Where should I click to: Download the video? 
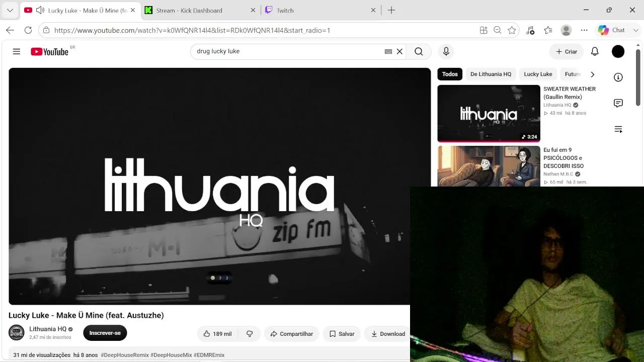click(x=388, y=334)
